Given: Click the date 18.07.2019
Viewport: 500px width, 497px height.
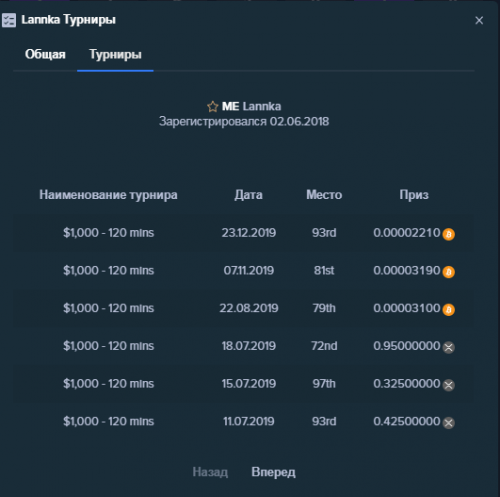Looking at the screenshot, I should pyautogui.click(x=249, y=346).
